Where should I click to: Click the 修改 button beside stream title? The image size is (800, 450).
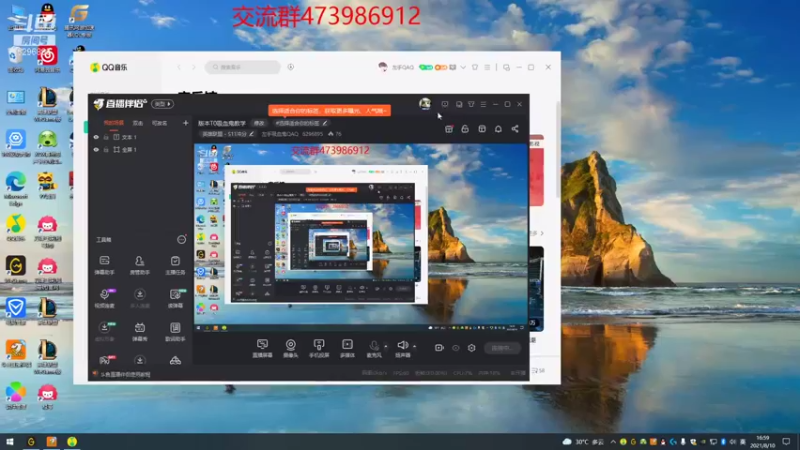259,123
